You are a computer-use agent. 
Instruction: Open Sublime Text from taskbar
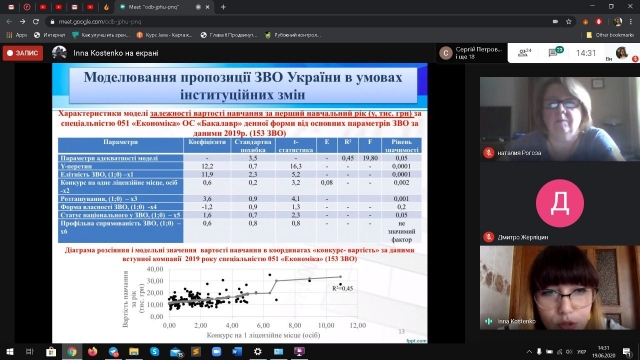[196, 351]
